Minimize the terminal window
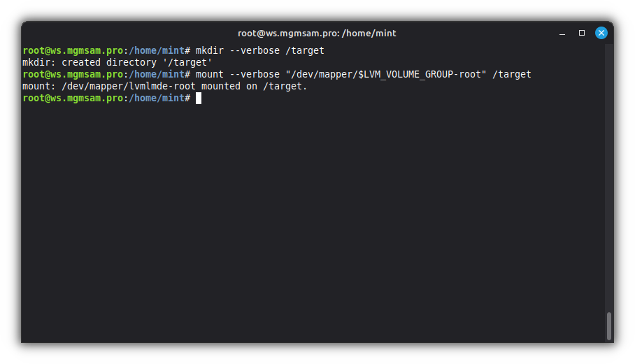Screen dimensions: 635x364 coord(562,33)
